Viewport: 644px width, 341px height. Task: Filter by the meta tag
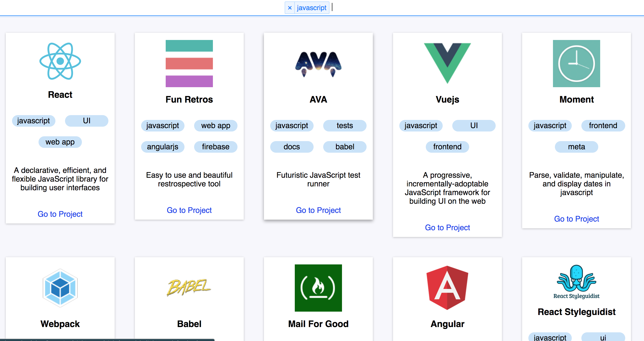(577, 147)
